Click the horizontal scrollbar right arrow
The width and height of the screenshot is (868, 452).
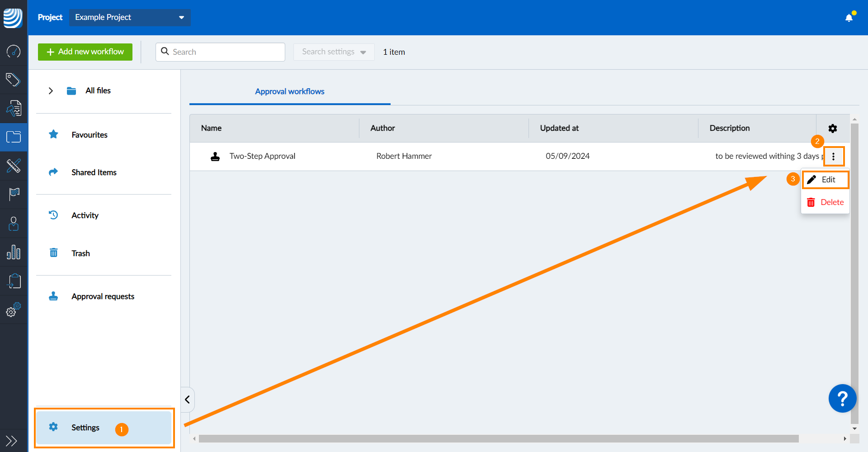click(845, 438)
